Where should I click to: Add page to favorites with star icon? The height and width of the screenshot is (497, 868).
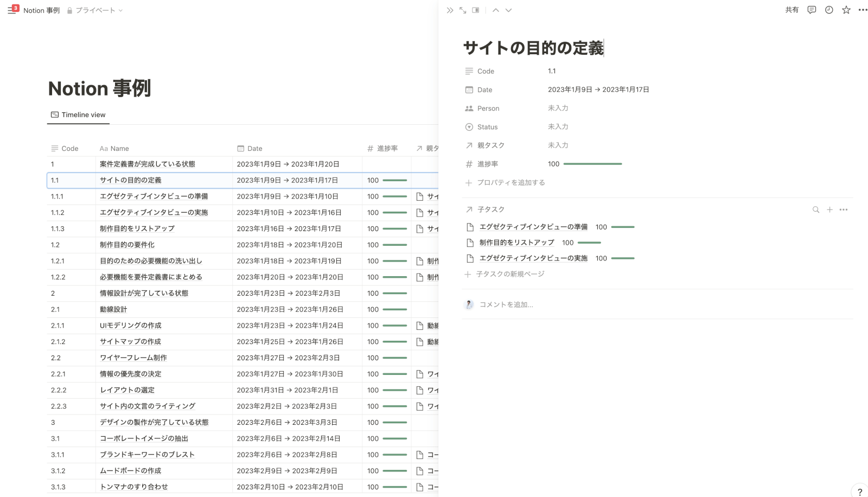point(846,10)
